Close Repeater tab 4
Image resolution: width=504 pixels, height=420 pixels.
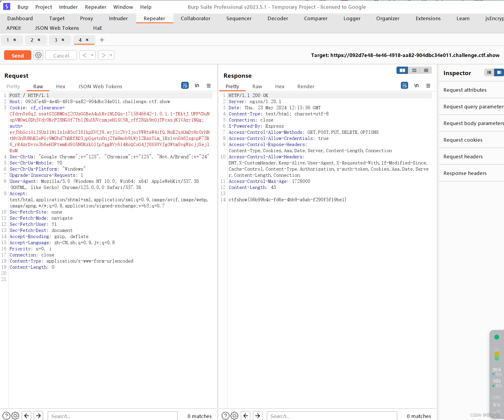click(x=87, y=40)
